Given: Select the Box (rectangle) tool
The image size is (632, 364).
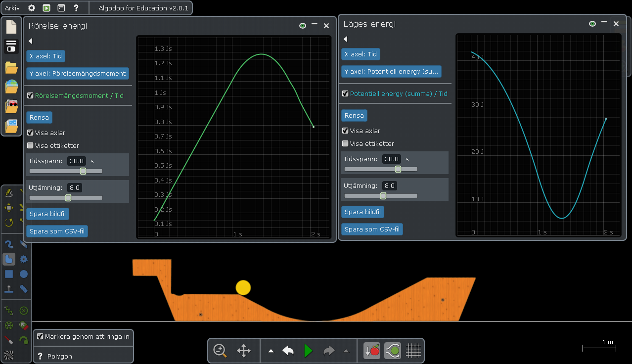Looking at the screenshot, I should [9, 274].
